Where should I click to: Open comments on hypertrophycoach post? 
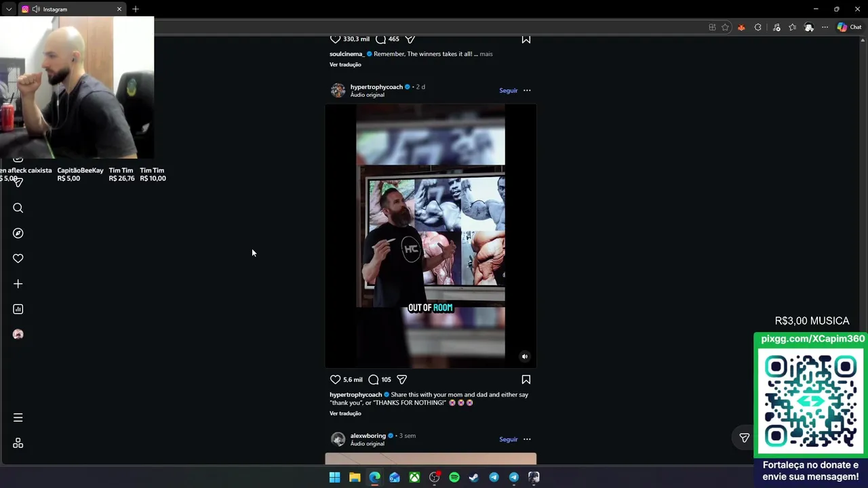tap(373, 380)
